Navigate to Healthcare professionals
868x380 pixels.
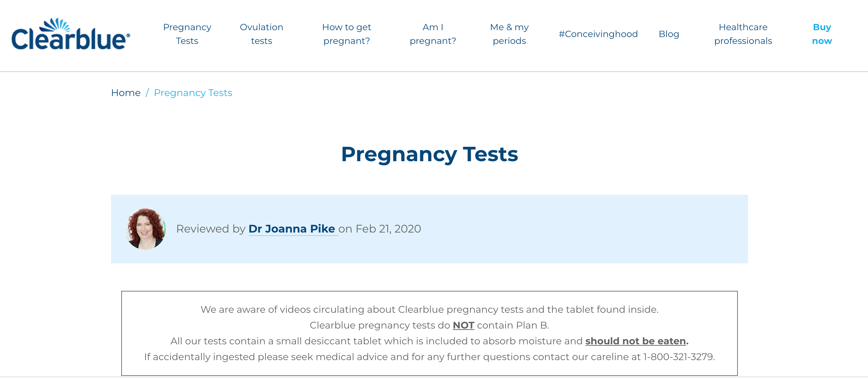tap(743, 34)
